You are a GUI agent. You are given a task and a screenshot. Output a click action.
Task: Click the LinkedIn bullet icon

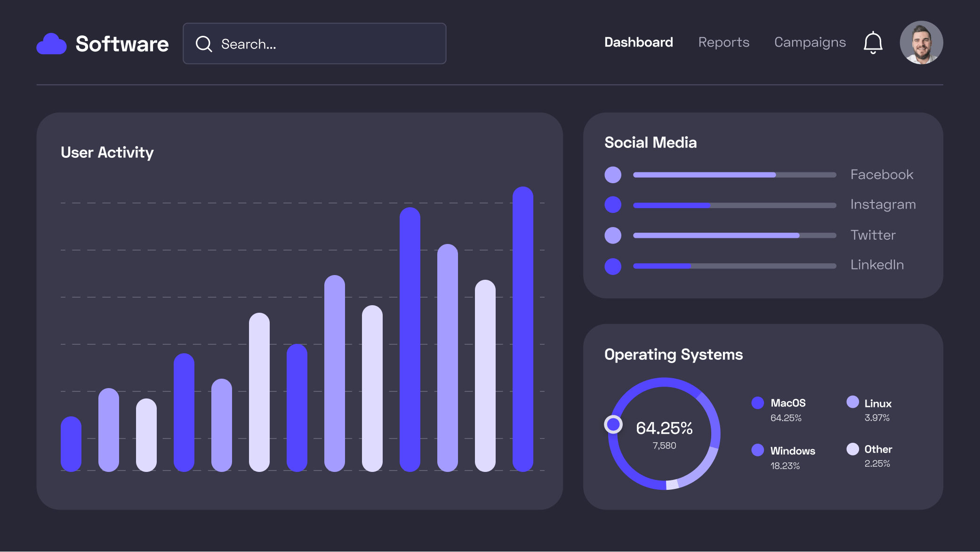(613, 266)
